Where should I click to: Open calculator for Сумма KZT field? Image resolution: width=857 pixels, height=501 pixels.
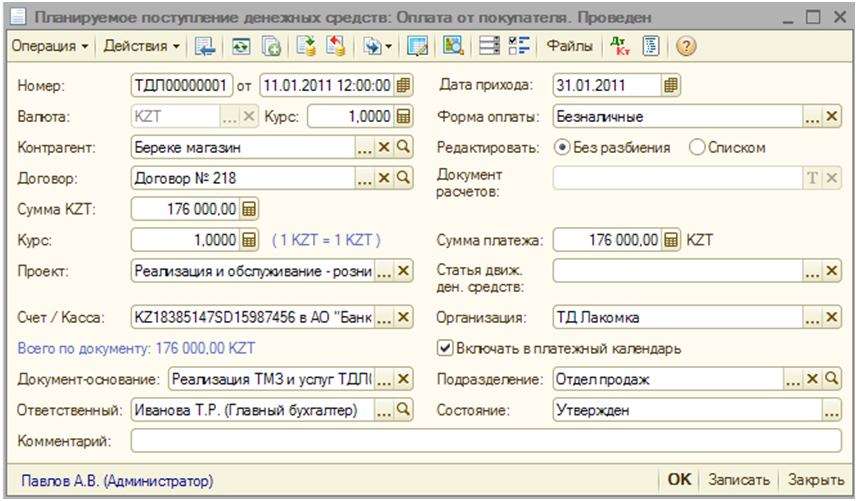point(249,209)
